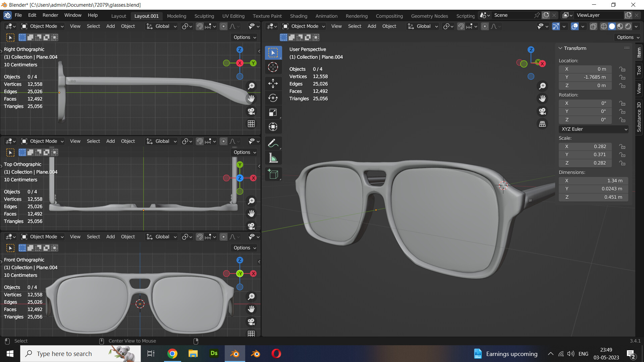Screen dimensions: 644x362
Task: Enable snapping in the Top Orthographic viewport header
Action: coord(200,141)
